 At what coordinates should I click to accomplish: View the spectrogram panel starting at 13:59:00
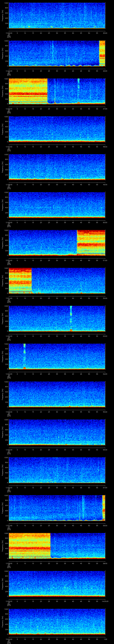57,584
